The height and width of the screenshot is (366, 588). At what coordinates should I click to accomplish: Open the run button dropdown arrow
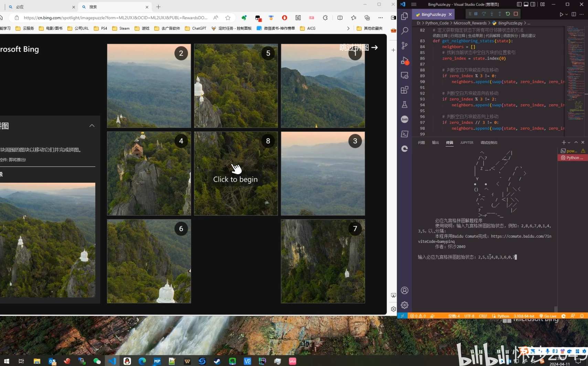566,14
